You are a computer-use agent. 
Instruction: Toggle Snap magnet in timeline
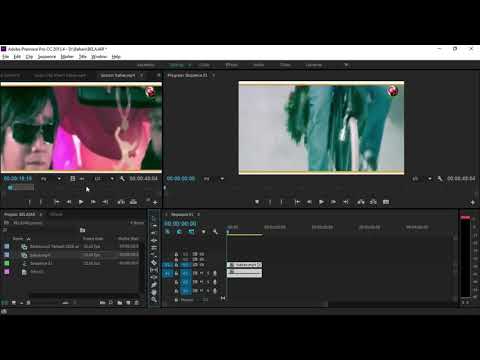180,232
